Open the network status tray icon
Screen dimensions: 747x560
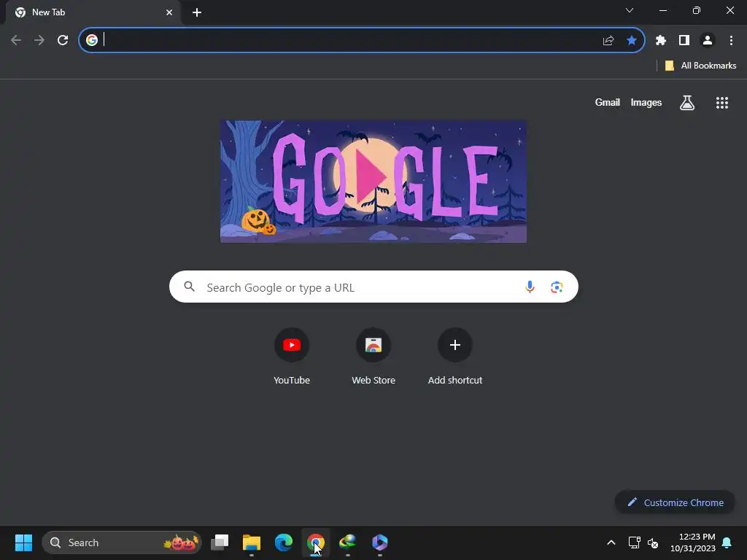pyautogui.click(x=634, y=542)
